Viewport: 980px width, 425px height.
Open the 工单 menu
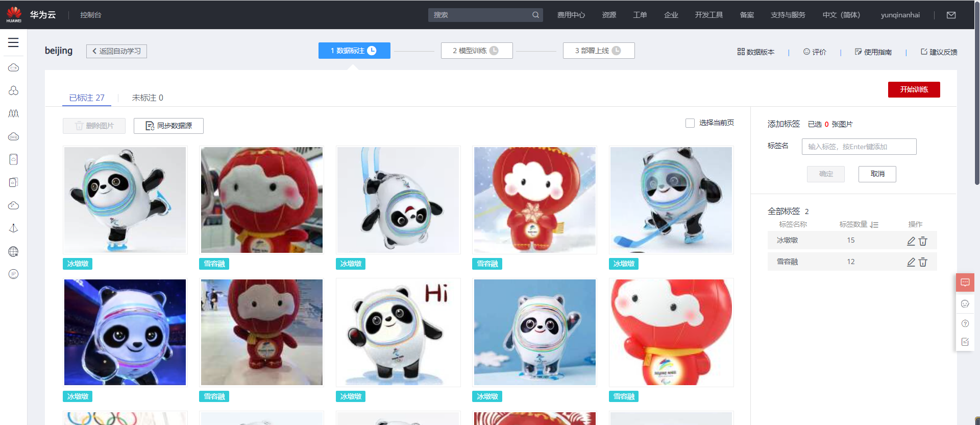(x=640, y=15)
